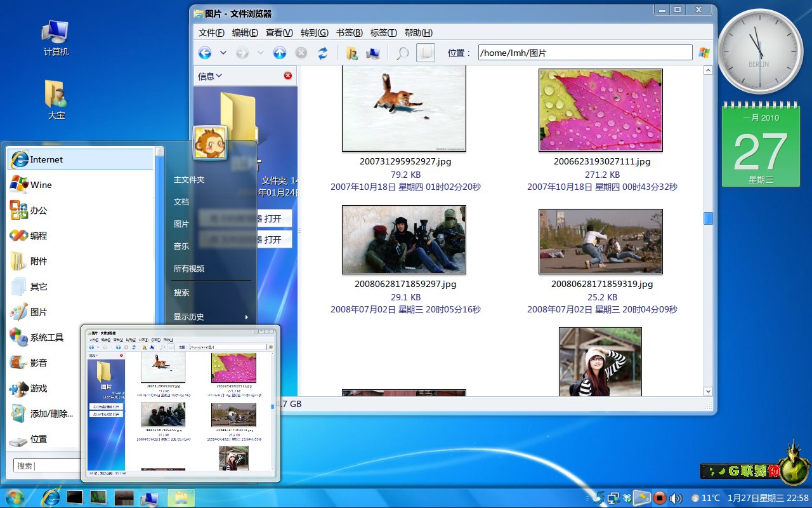
Task: Close the side pane with red X
Action: coord(288,76)
